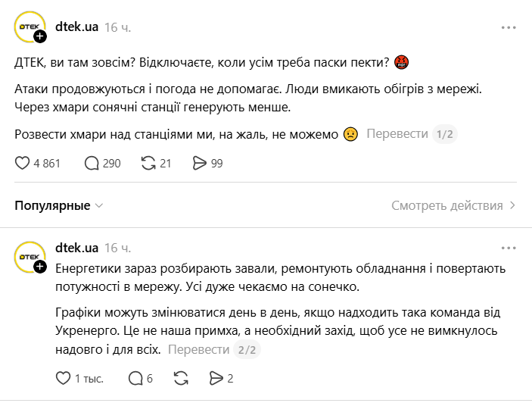
Task: Open dtek.ua profile from main post username
Action: pos(77,28)
